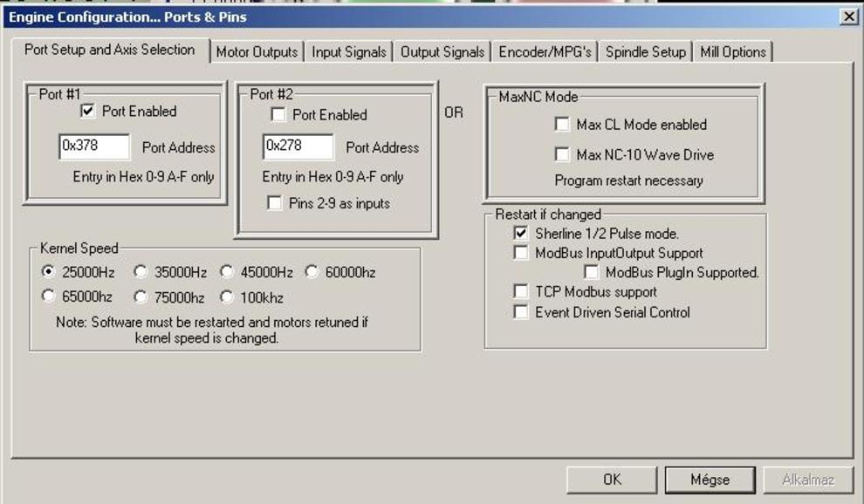Toggle Sherline 1/2 Pulse mode checkbox
Image resolution: width=864 pixels, height=504 pixels.
pos(521,234)
